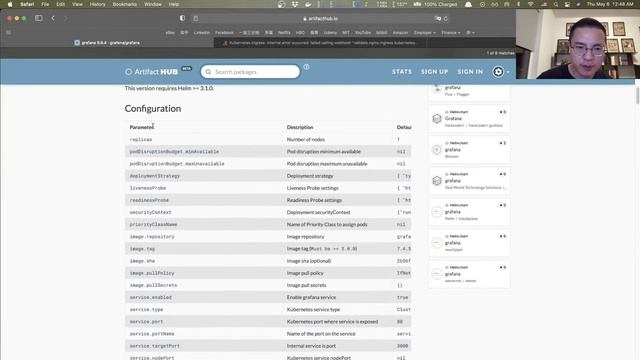The image size is (640, 360).
Task: Open Spotlight search in menu bar
Action: pos(556,4)
